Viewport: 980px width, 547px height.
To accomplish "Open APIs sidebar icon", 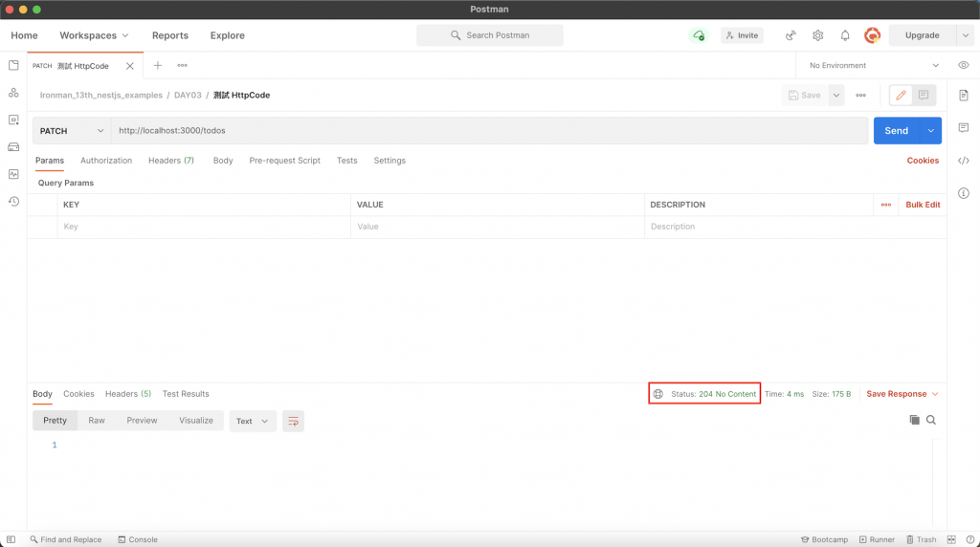I will point(13,93).
